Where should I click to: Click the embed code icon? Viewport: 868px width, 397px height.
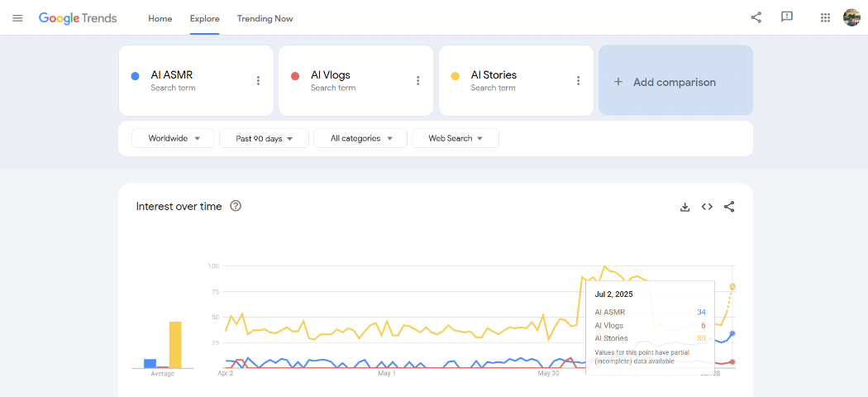tap(707, 207)
